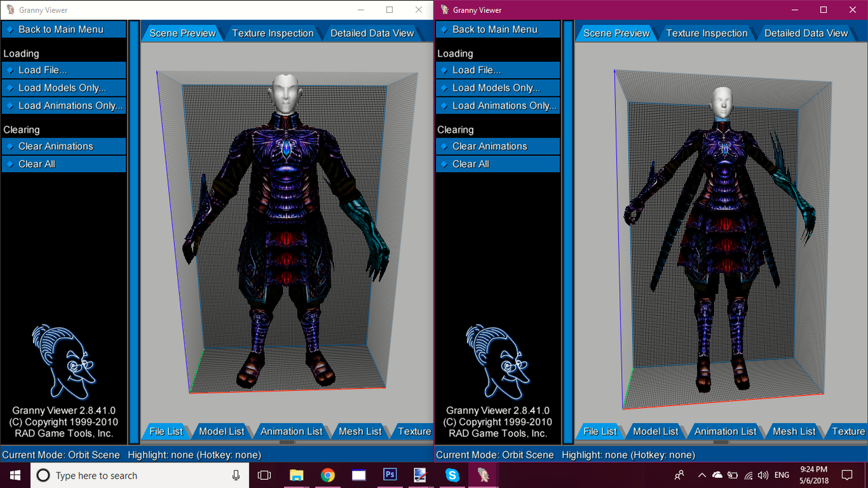
Task: Click the microphone icon in search box
Action: (x=235, y=475)
